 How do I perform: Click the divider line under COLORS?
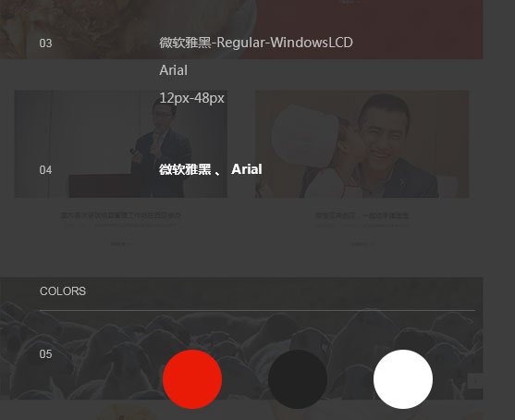pyautogui.click(x=257, y=310)
